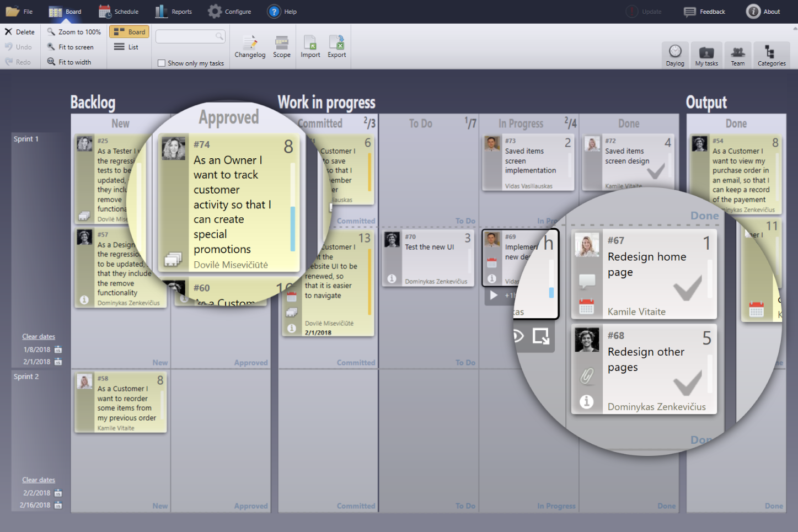This screenshot has width=798, height=532.
Task: Select task card #74
Action: (x=229, y=203)
